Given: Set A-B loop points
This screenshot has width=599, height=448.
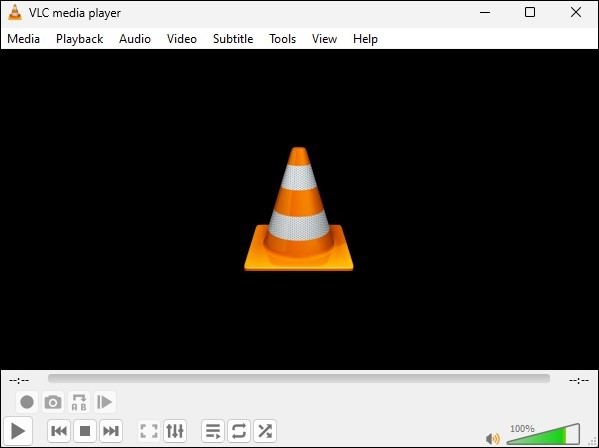Looking at the screenshot, I should point(79,402).
